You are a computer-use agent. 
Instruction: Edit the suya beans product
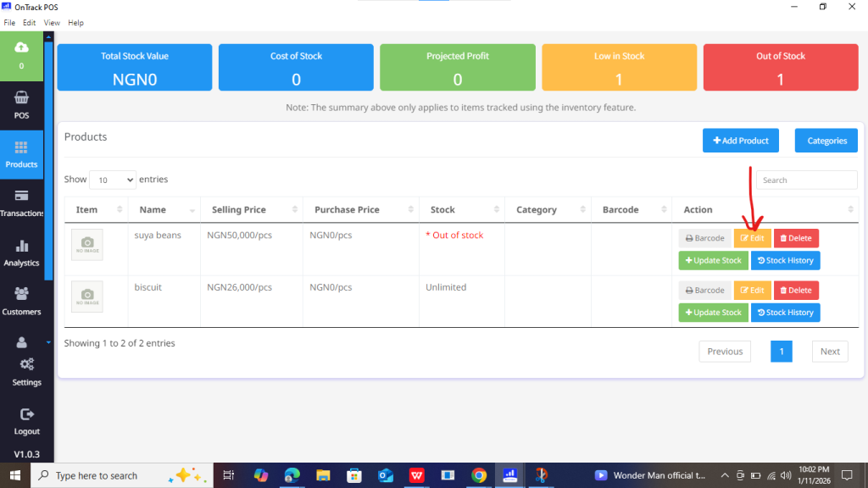(752, 238)
